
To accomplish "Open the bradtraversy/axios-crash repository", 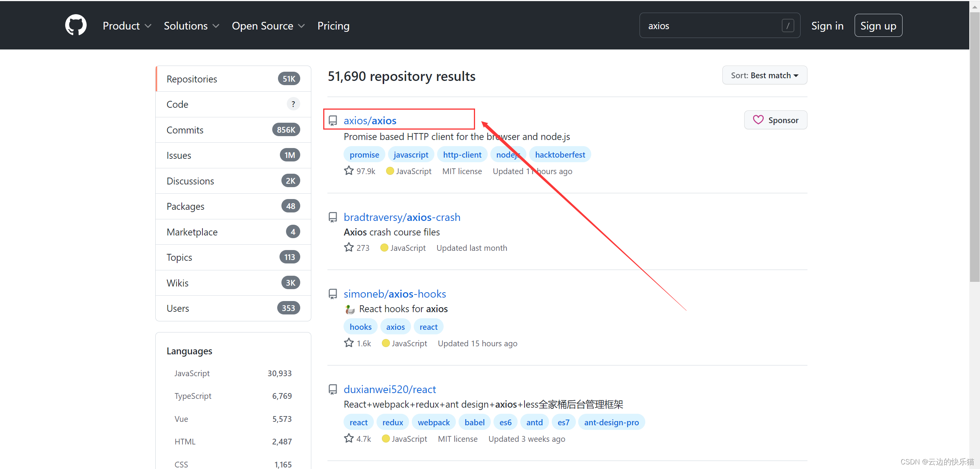I will 402,217.
